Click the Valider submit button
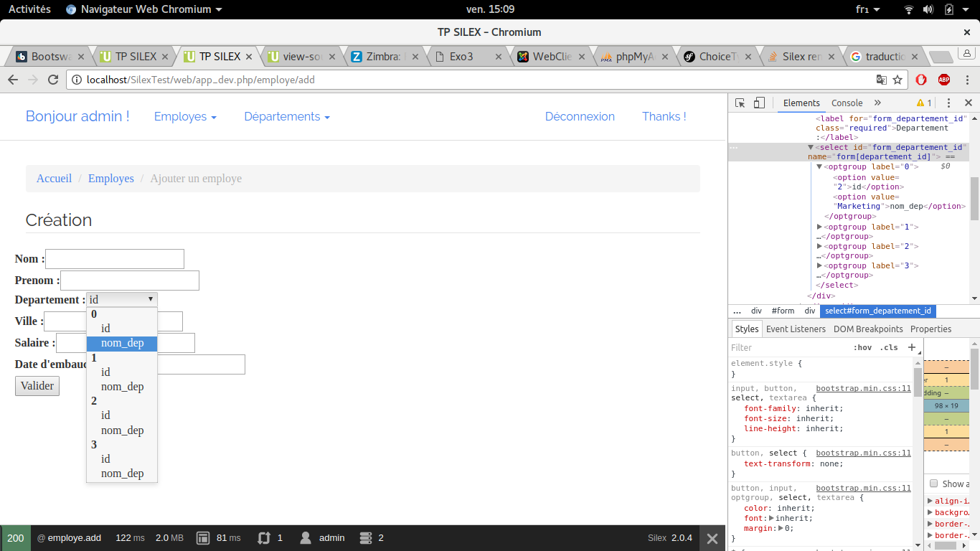This screenshot has height=551, width=980. [37, 386]
